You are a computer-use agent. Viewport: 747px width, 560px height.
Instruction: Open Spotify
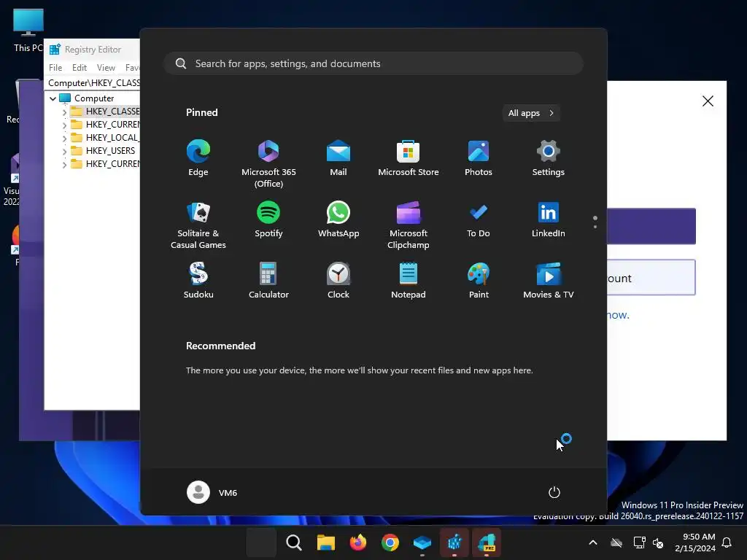268,219
